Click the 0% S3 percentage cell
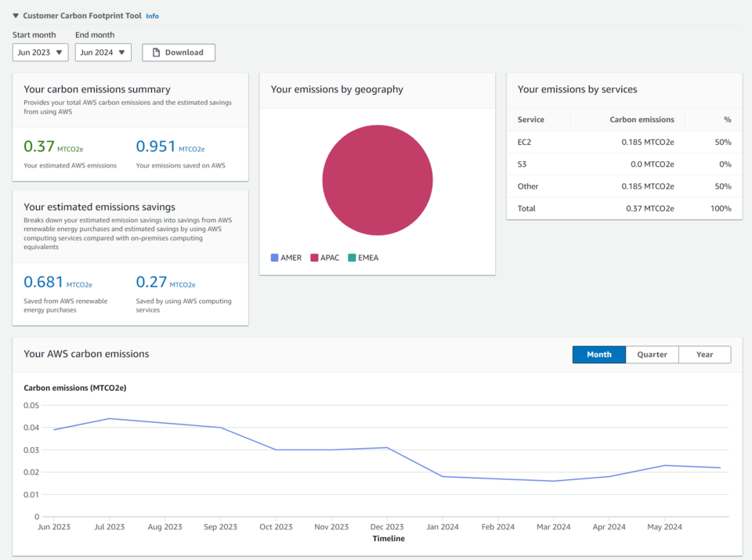The image size is (752, 560). tap(725, 164)
